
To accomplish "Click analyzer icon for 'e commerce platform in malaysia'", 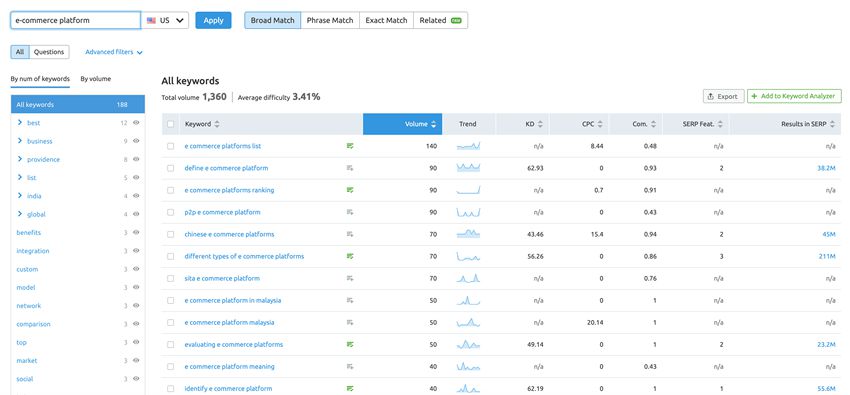I will 350,300.
